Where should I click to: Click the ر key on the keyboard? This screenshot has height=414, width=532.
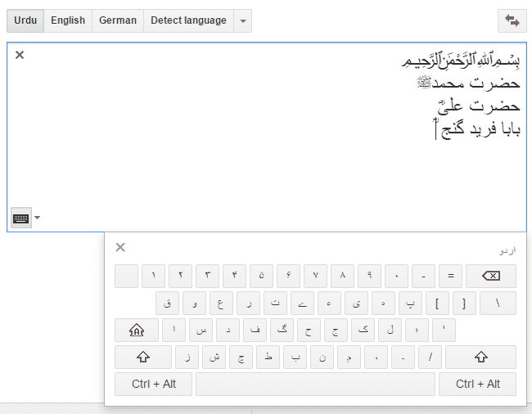pyautogui.click(x=248, y=303)
